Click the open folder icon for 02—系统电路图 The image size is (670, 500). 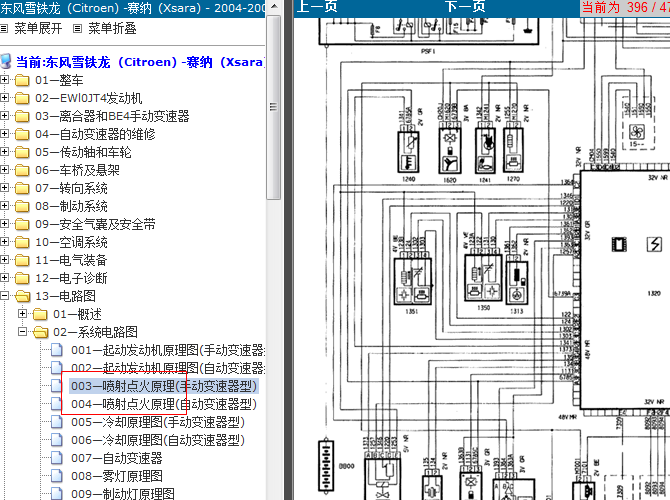pyautogui.click(x=40, y=332)
